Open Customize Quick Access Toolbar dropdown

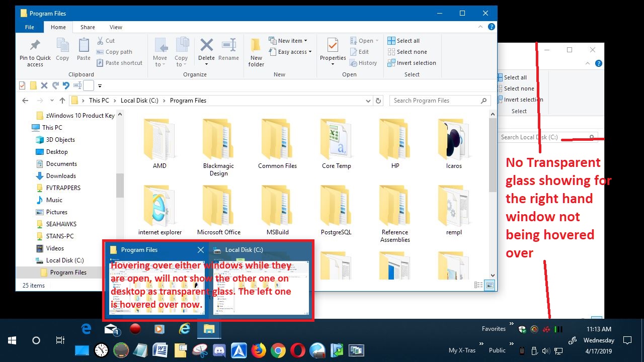coord(100,86)
